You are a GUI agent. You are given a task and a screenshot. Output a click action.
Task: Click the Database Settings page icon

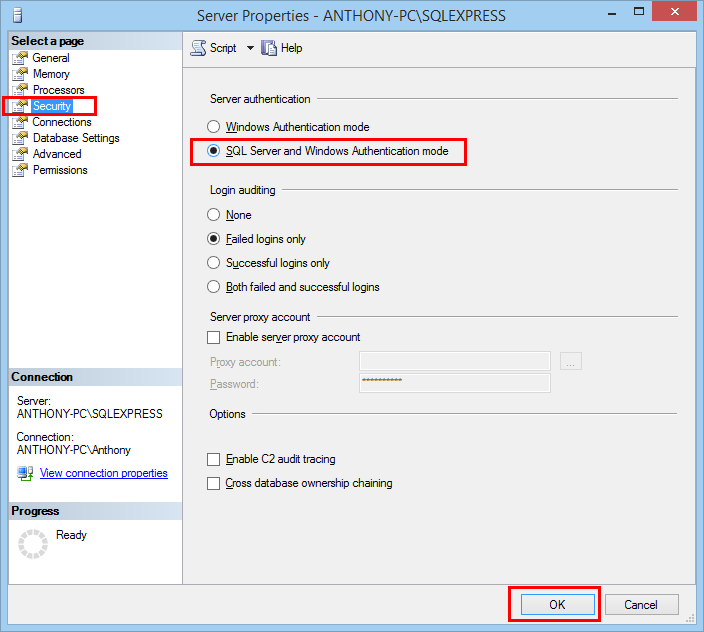click(x=20, y=138)
